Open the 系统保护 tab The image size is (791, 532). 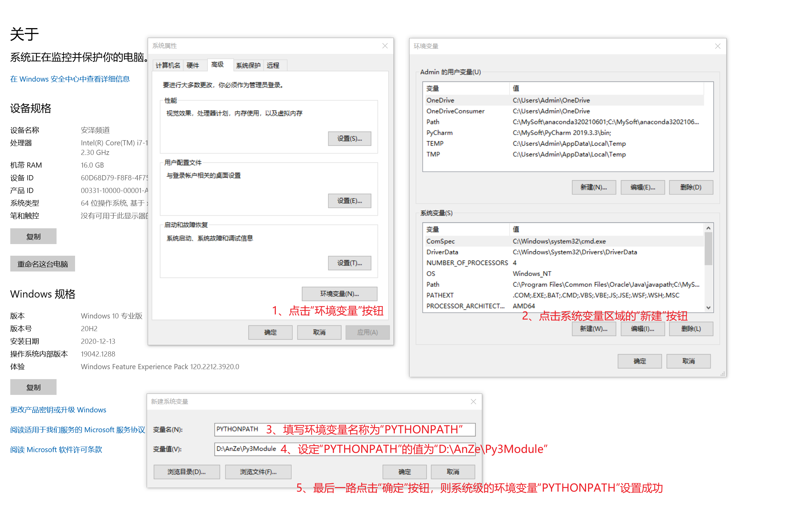[248, 65]
